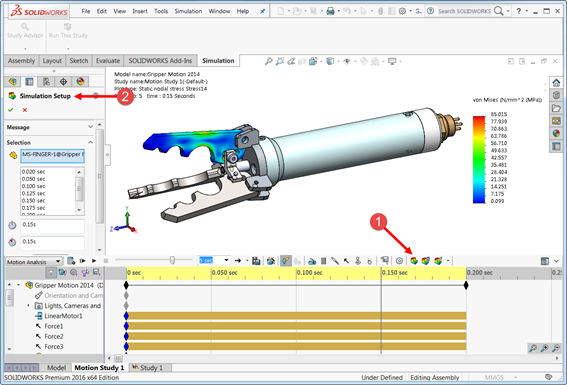Expand the Lights, Cameras and Scene node

click(x=28, y=306)
